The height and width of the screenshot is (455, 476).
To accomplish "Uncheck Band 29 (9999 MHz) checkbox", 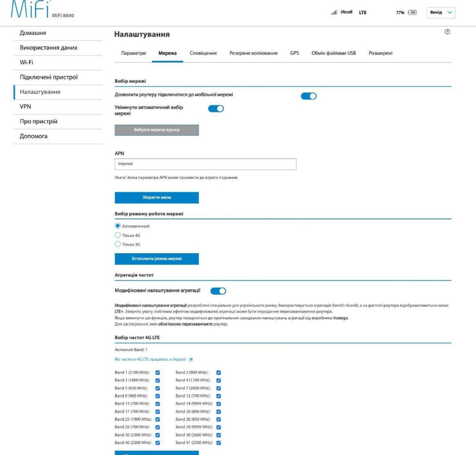I will [218, 427].
